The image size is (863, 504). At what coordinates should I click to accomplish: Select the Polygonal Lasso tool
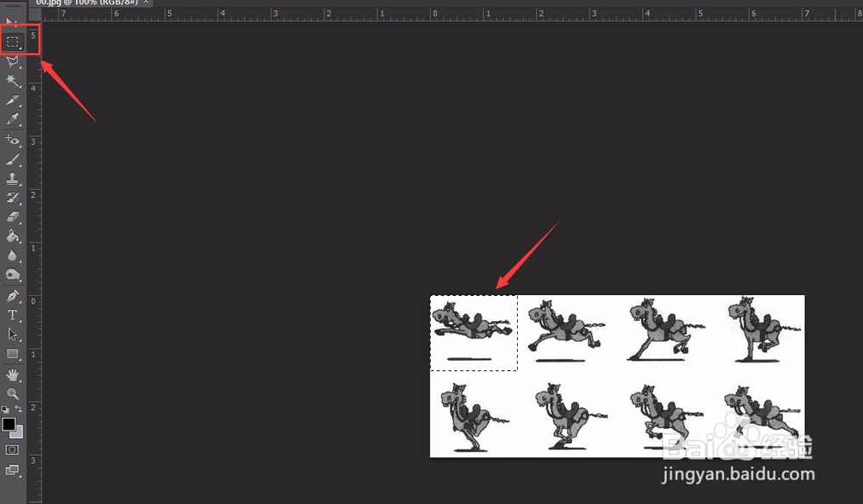pyautogui.click(x=12, y=61)
